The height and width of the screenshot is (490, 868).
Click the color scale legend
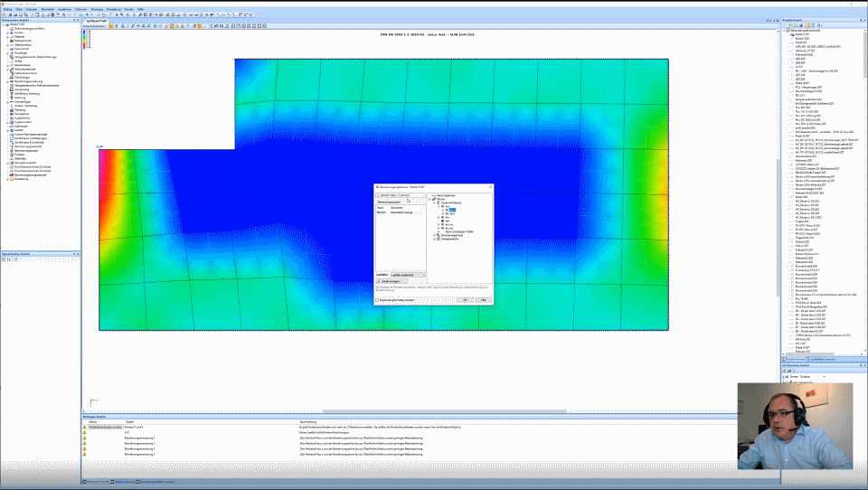pyautogui.click(x=85, y=39)
